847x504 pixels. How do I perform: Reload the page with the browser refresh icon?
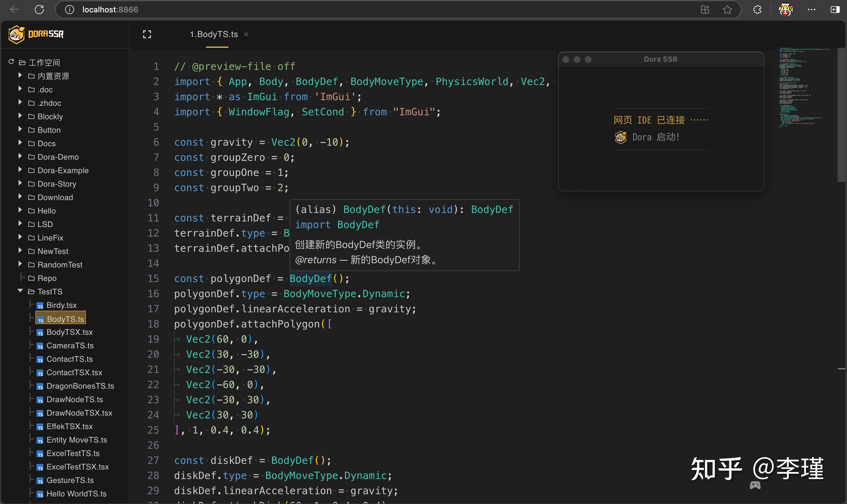pyautogui.click(x=39, y=9)
